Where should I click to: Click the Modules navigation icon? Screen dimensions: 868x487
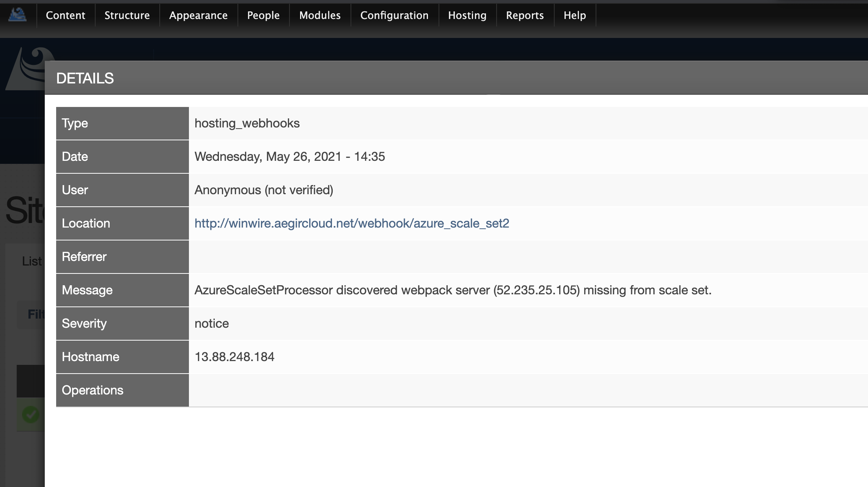coord(319,16)
